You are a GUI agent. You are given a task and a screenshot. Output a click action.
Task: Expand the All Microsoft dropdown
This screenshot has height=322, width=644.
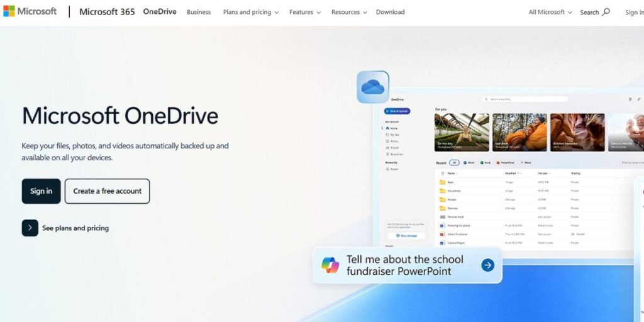coord(550,13)
